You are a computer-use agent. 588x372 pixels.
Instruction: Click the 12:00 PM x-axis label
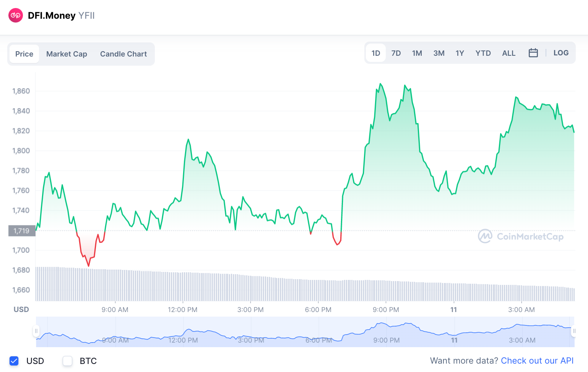pyautogui.click(x=183, y=310)
